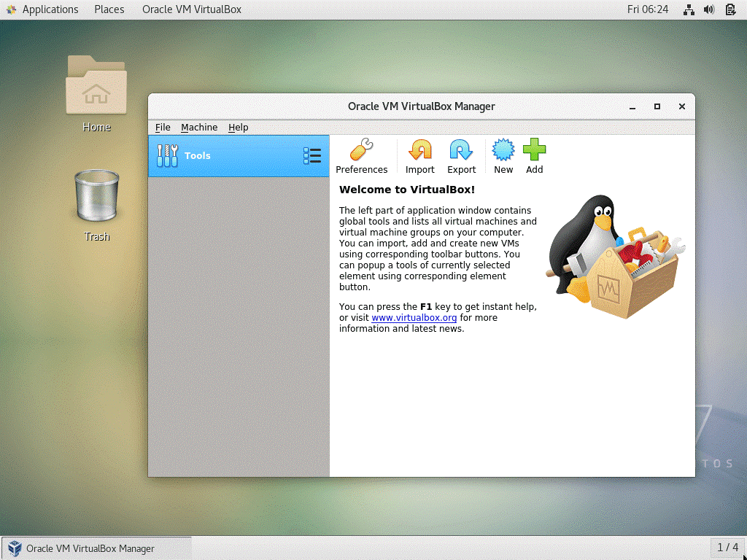The height and width of the screenshot is (560, 747).
Task: Click the network status icon in top panel
Action: 689,9
